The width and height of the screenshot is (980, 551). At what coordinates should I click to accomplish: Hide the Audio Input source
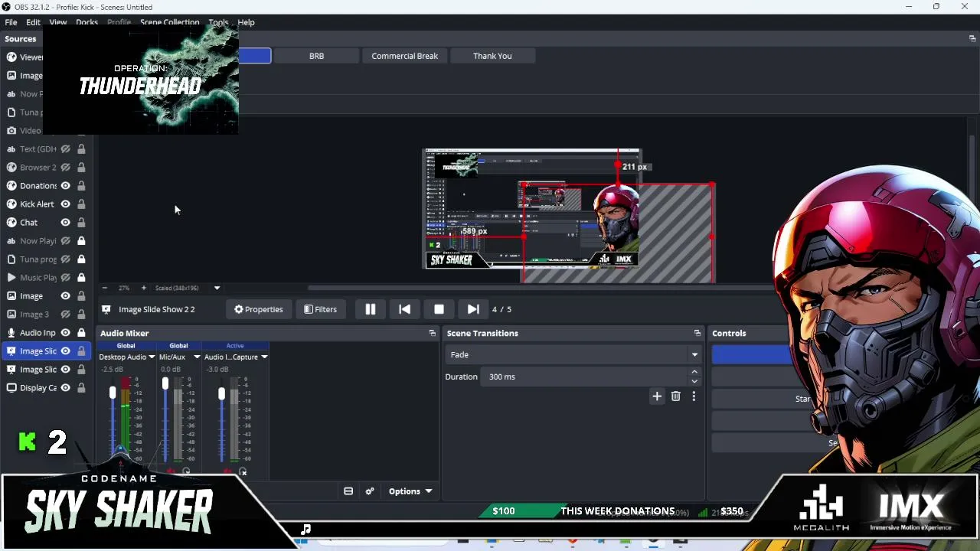[66, 333]
